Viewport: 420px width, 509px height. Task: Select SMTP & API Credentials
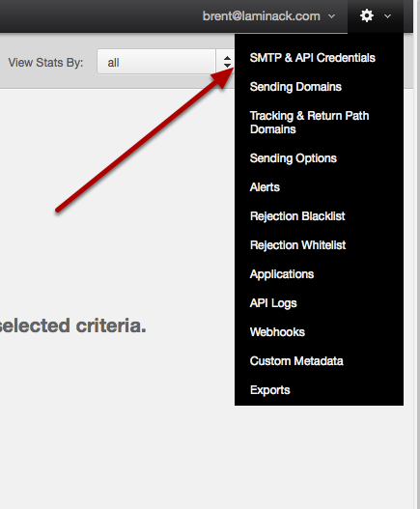pos(313,58)
